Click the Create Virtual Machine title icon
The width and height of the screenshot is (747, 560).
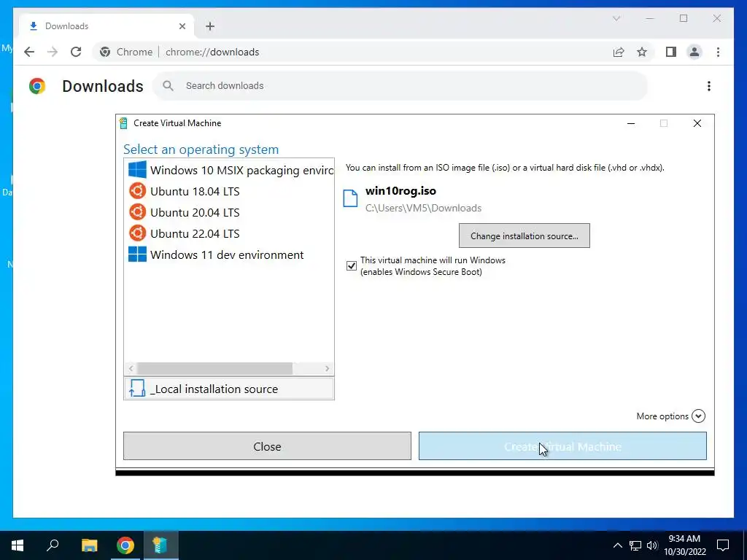(123, 123)
